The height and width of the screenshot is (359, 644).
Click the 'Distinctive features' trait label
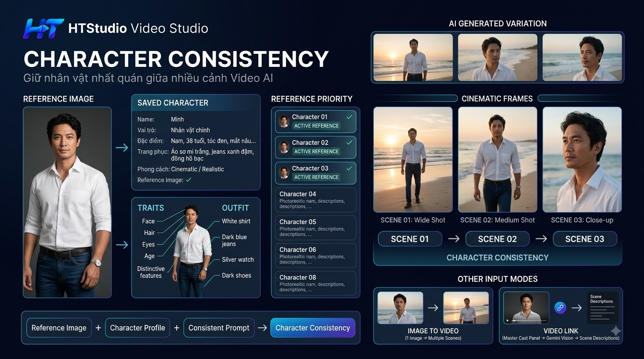point(151,272)
